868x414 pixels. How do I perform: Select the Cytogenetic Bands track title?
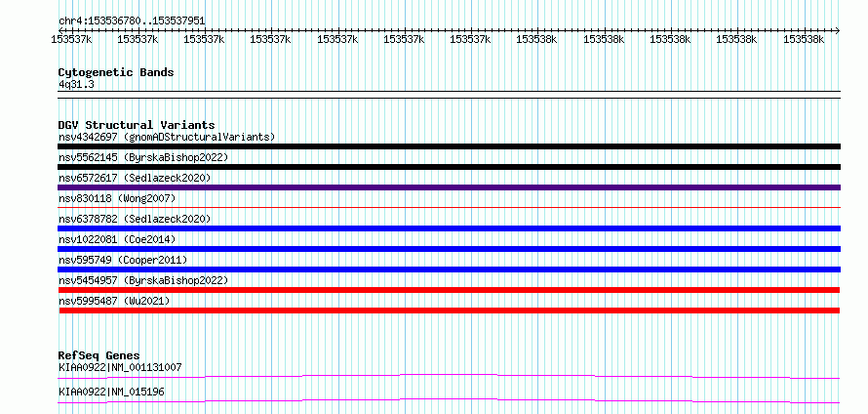[x=116, y=72]
